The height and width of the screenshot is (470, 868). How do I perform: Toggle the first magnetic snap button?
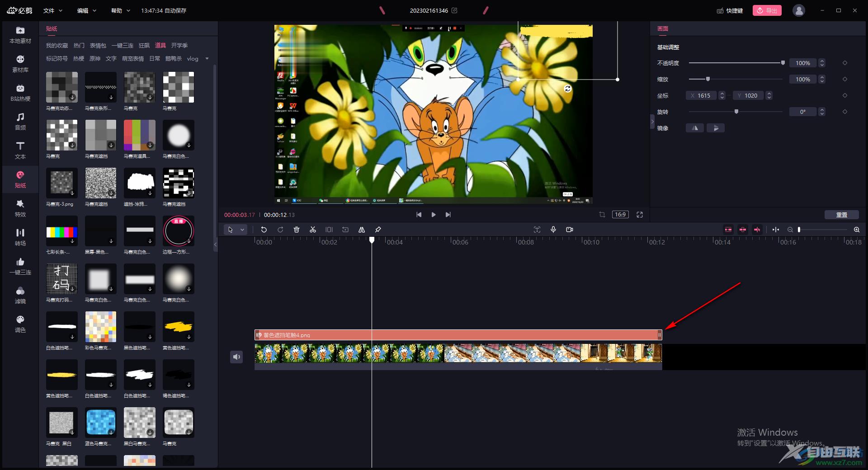[x=728, y=230]
